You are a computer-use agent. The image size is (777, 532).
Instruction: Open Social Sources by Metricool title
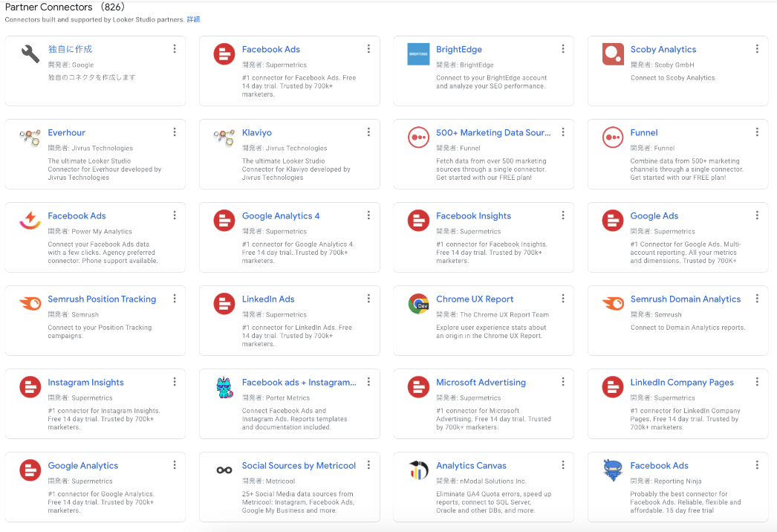coord(299,466)
